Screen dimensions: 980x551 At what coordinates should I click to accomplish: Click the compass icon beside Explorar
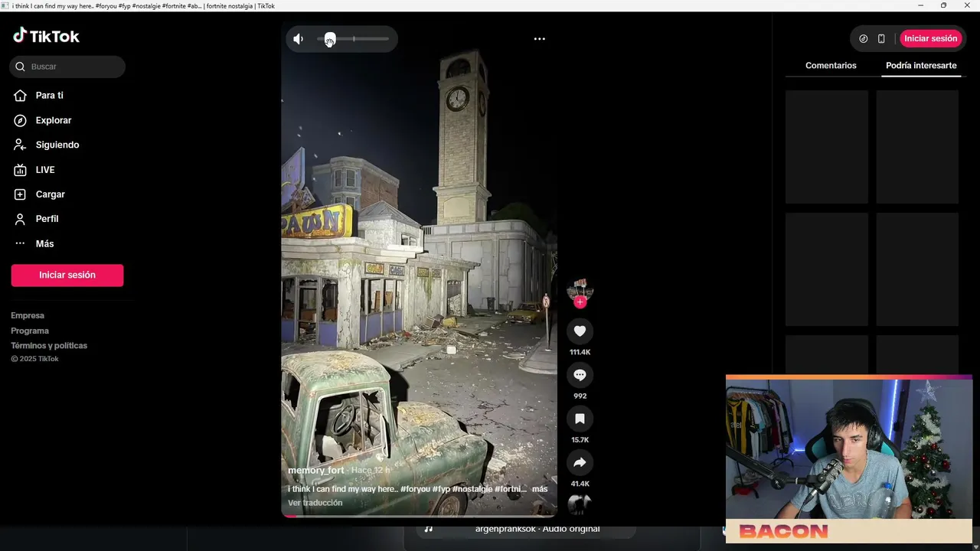pyautogui.click(x=21, y=120)
